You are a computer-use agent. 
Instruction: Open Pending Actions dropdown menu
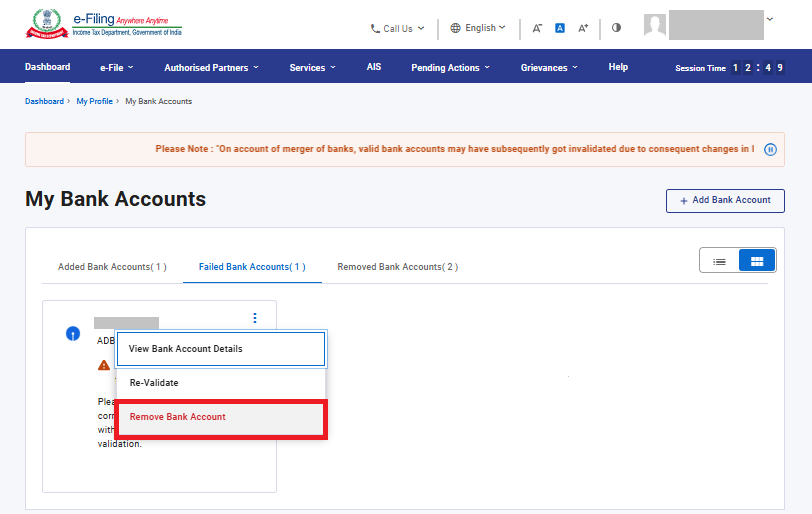[450, 68]
